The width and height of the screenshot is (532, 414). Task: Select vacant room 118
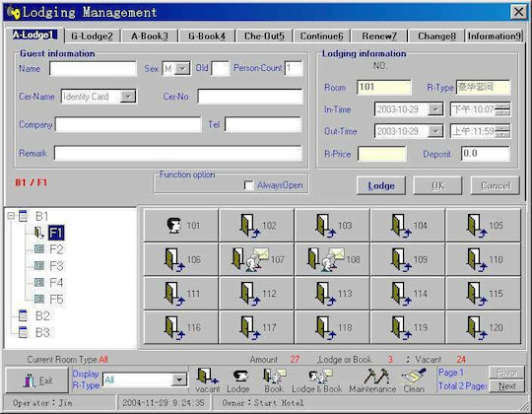332,327
